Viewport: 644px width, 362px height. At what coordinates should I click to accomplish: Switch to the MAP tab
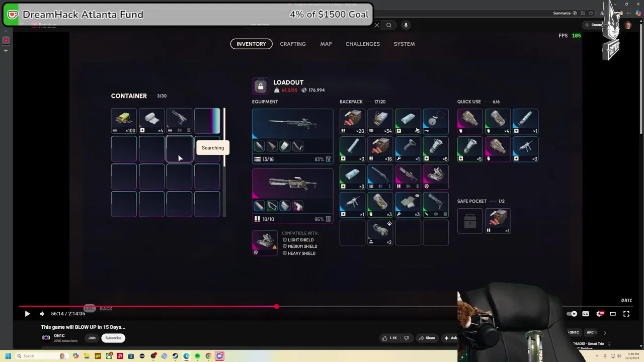click(326, 44)
